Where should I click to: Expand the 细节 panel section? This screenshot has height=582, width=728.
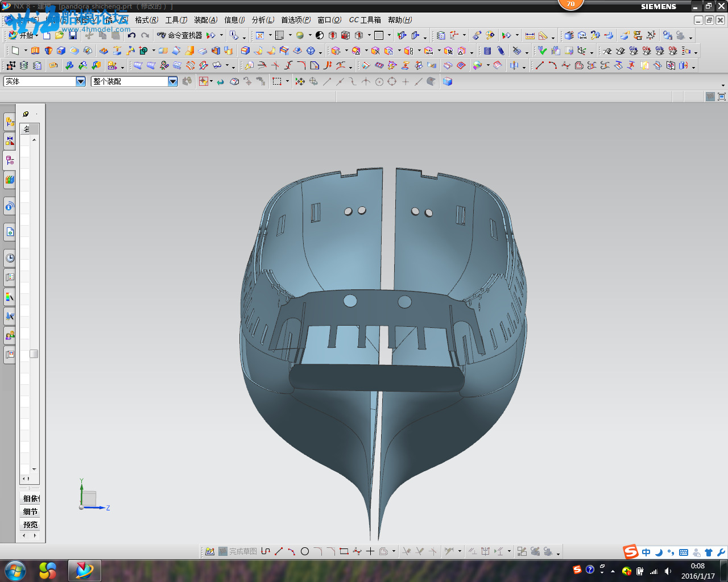(x=30, y=512)
